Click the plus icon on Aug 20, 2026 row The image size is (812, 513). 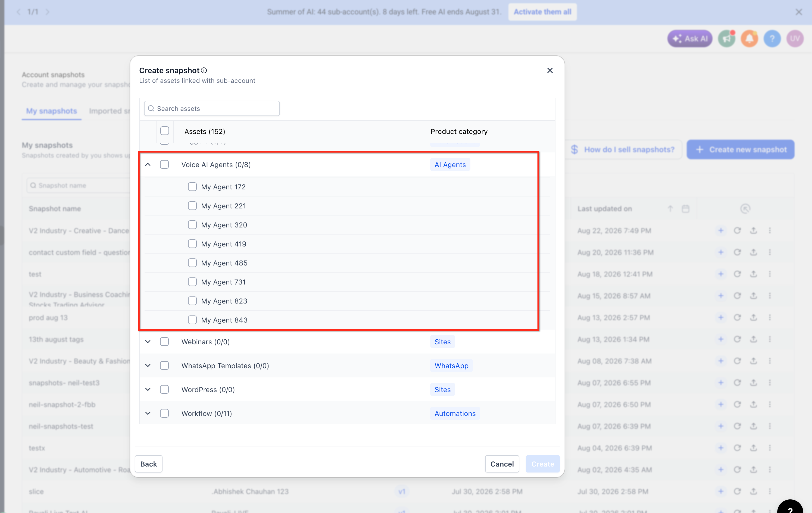click(x=721, y=252)
